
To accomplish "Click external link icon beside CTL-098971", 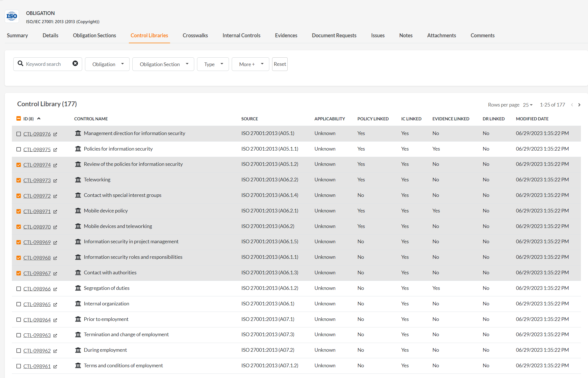I will pos(55,212).
